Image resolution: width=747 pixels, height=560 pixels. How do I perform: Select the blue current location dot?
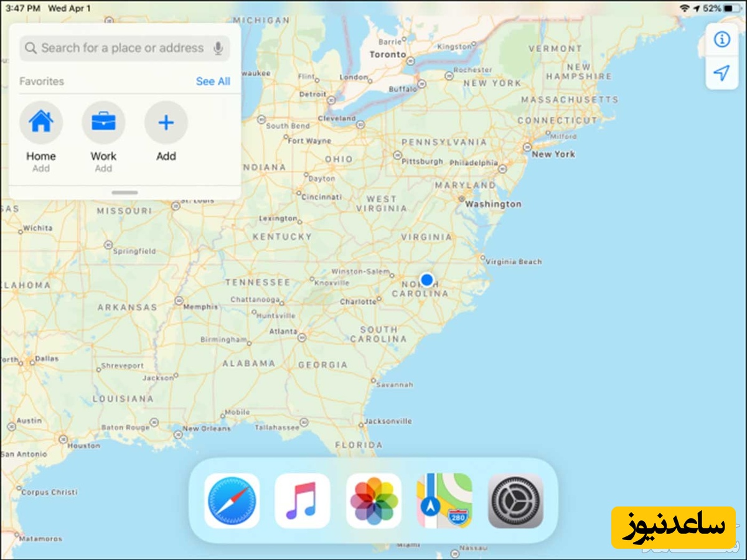(x=426, y=280)
